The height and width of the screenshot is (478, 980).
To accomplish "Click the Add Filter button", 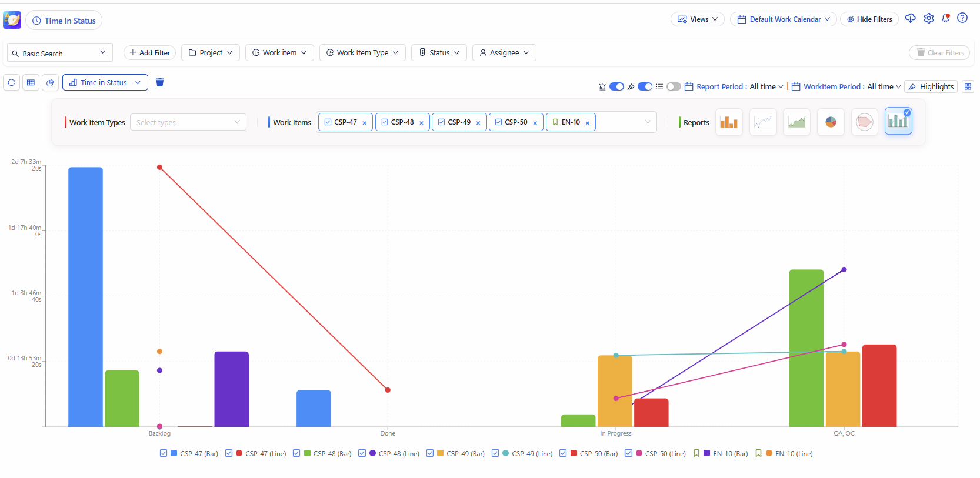I will point(149,52).
